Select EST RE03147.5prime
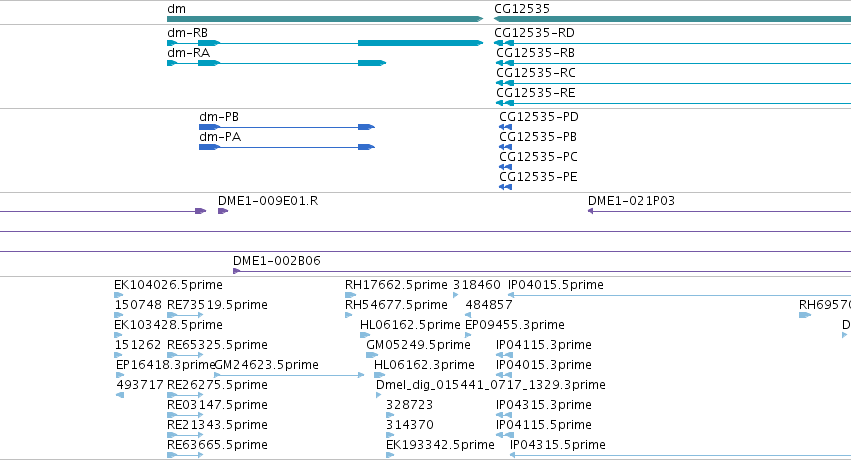Image resolution: width=851 pixels, height=460 pixels. point(217,405)
